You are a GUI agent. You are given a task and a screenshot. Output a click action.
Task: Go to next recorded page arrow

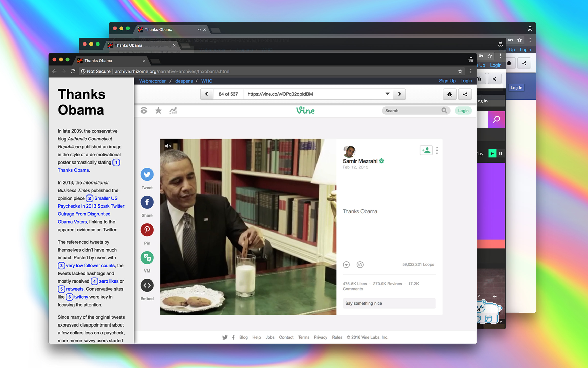tap(399, 94)
